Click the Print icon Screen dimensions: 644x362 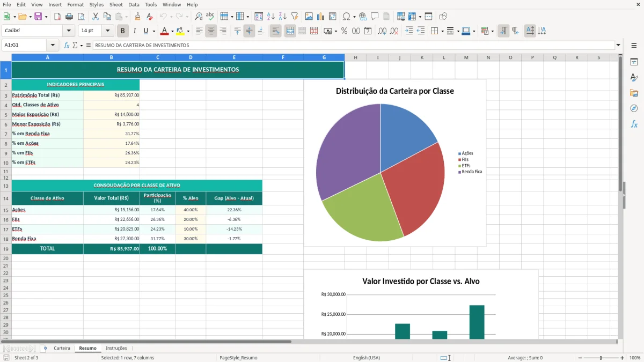pyautogui.click(x=69, y=17)
